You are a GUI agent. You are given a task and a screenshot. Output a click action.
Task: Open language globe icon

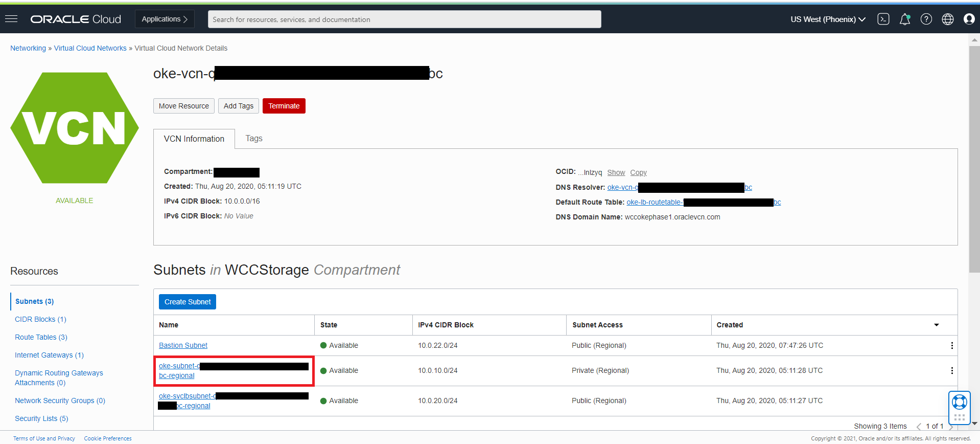click(948, 19)
